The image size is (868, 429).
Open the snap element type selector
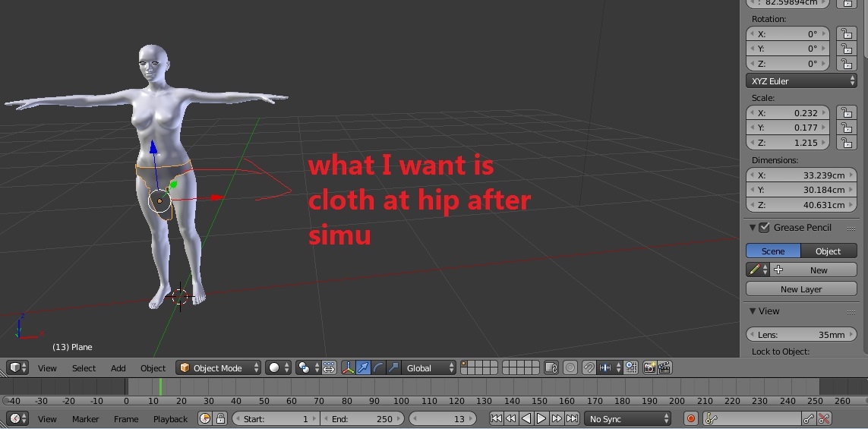point(610,367)
